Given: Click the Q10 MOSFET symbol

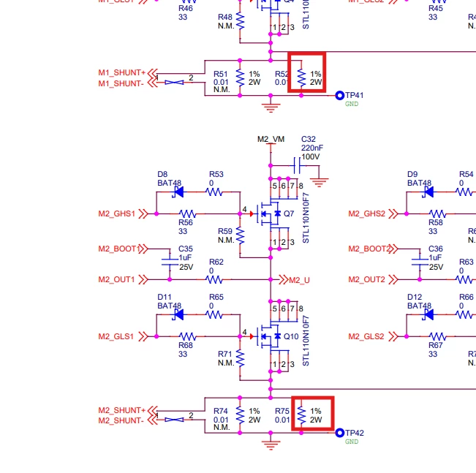Looking at the screenshot, I should (269, 336).
